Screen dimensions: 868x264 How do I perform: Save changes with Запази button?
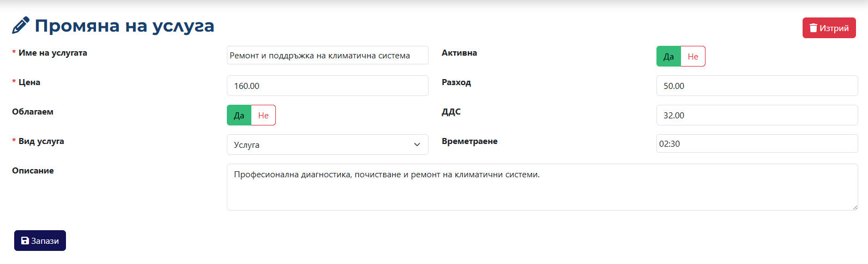click(x=40, y=241)
